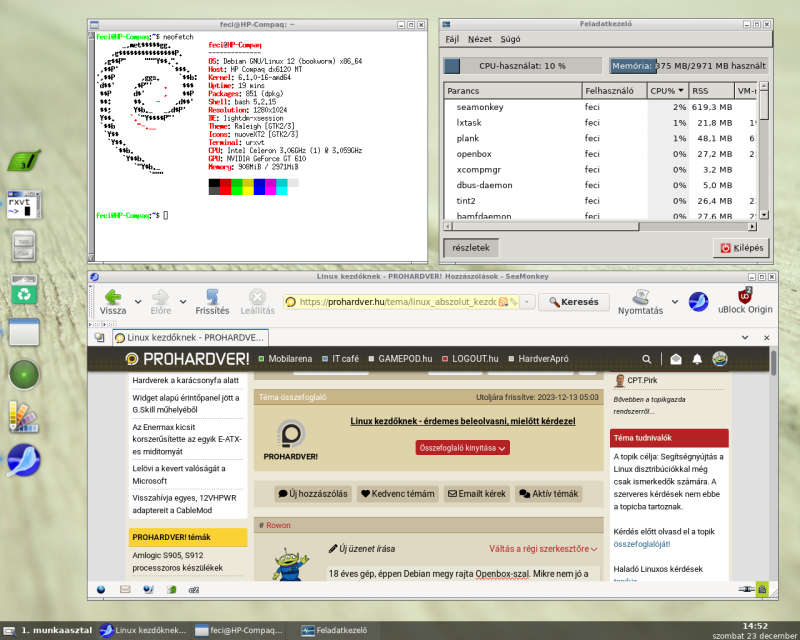Viewport: 800px width, 640px height.
Task: Select the seamonkey process row
Action: pos(600,107)
